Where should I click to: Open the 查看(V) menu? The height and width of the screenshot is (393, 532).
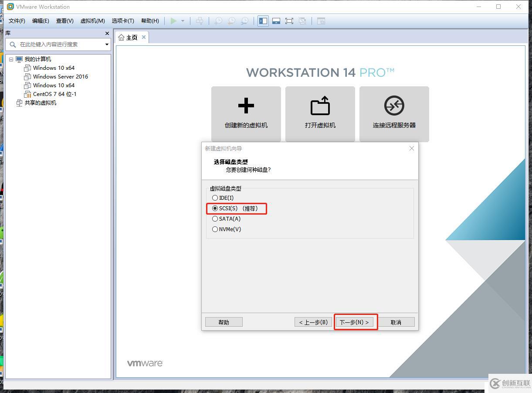tap(65, 21)
